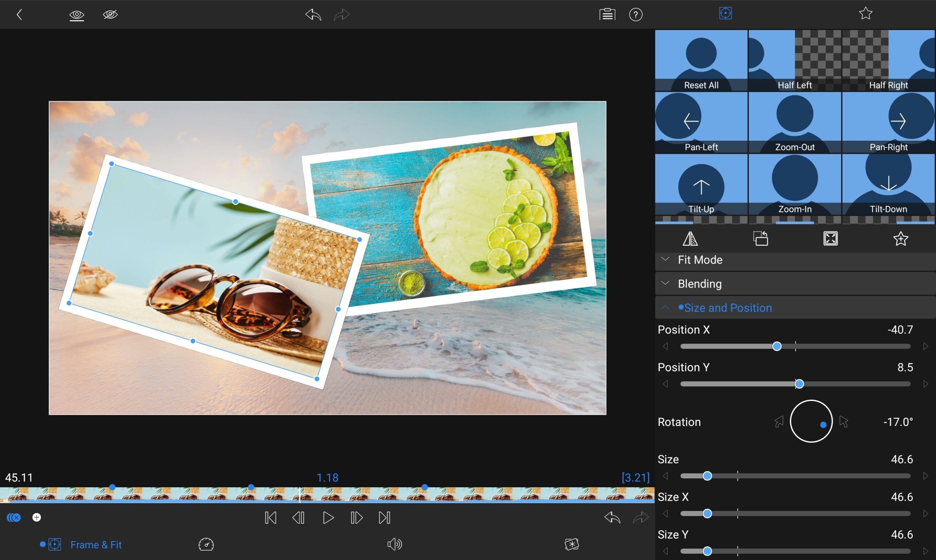This screenshot has height=560, width=936.
Task: Click the add-to-favorites star-plus icon
Action: (901, 238)
